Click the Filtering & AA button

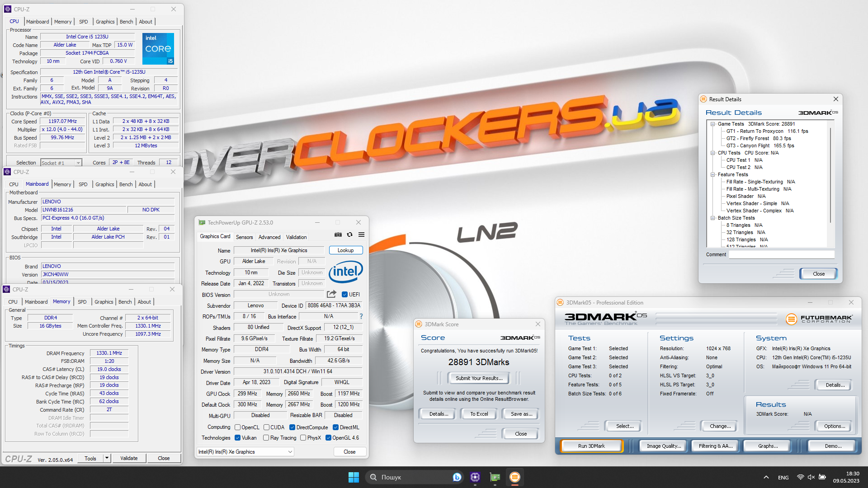pos(716,446)
